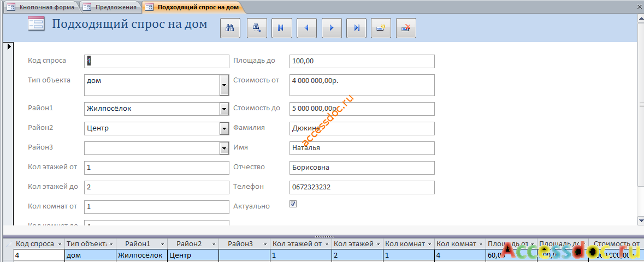Click the Стоимость до field

(362, 109)
